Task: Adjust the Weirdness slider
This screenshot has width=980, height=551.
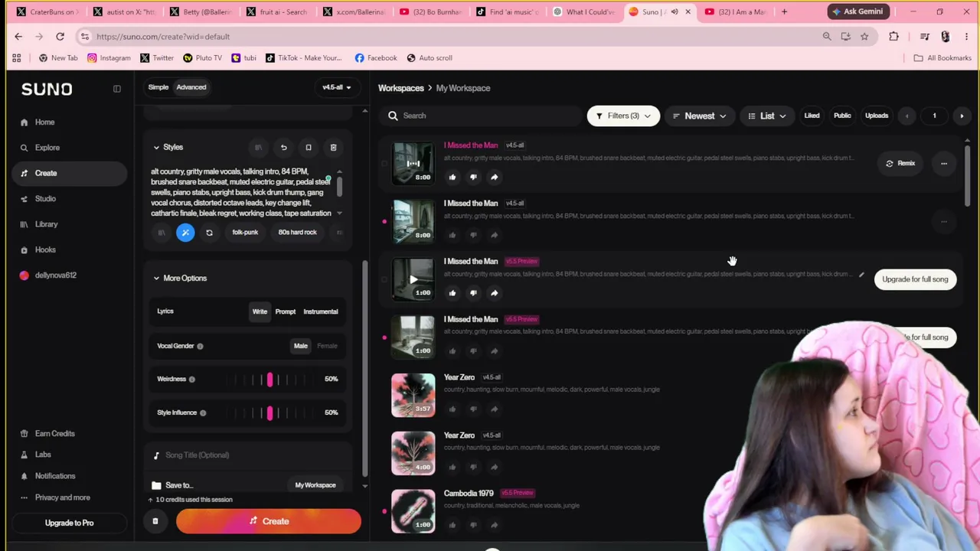Action: point(269,379)
